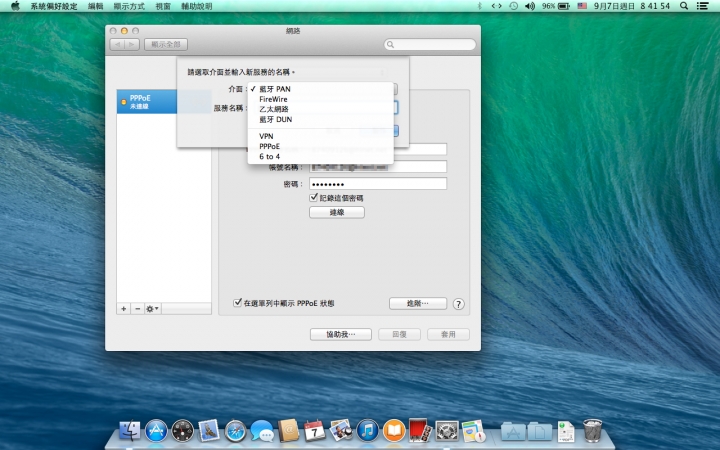Screen dimensions: 720x450
Task: Open the gear action menu below service list
Action: [x=152, y=309]
